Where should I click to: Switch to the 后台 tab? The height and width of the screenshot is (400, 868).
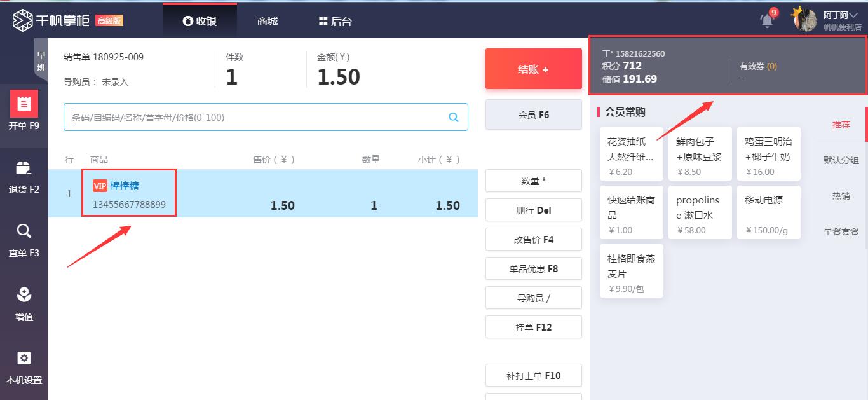coord(335,21)
